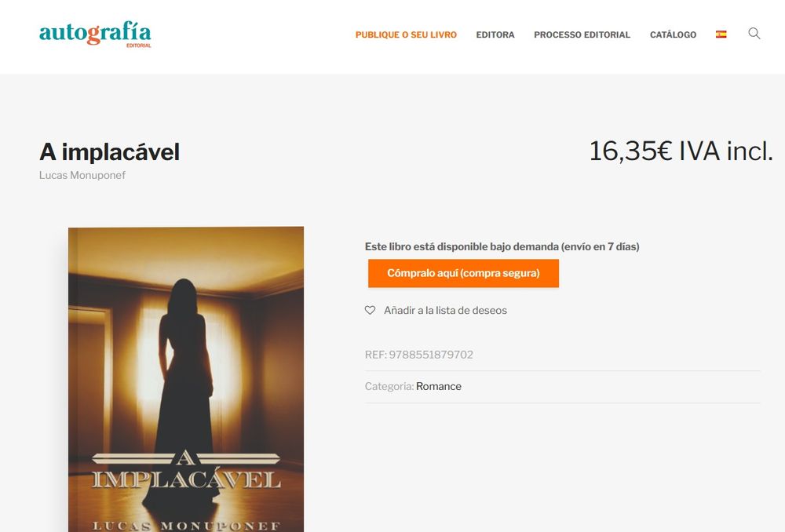Image resolution: width=785 pixels, height=532 pixels.
Task: Open the search magnifier icon
Action: (x=754, y=34)
